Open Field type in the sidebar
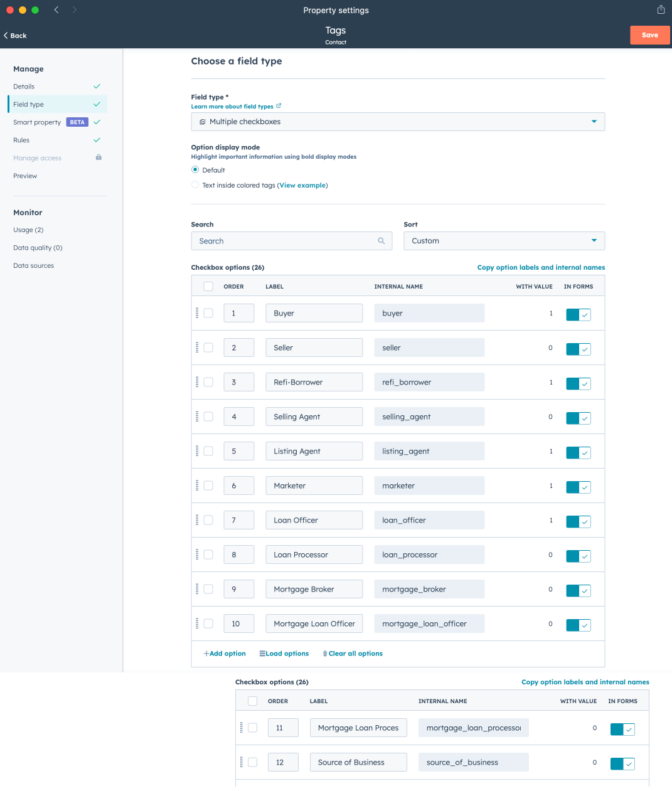This screenshot has width=672, height=791. 57,104
